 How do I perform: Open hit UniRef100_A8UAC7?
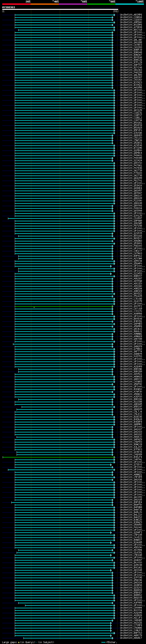pos(131,638)
